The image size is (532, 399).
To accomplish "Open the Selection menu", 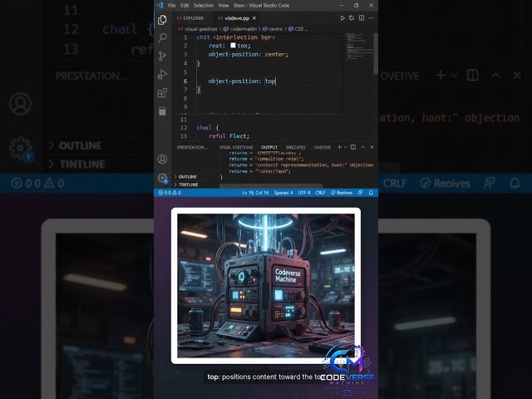I will (204, 6).
